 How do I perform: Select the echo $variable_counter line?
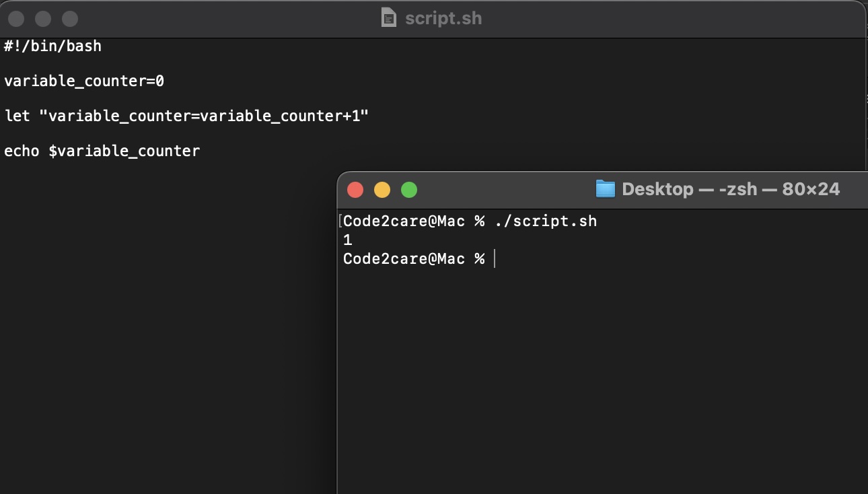point(102,151)
